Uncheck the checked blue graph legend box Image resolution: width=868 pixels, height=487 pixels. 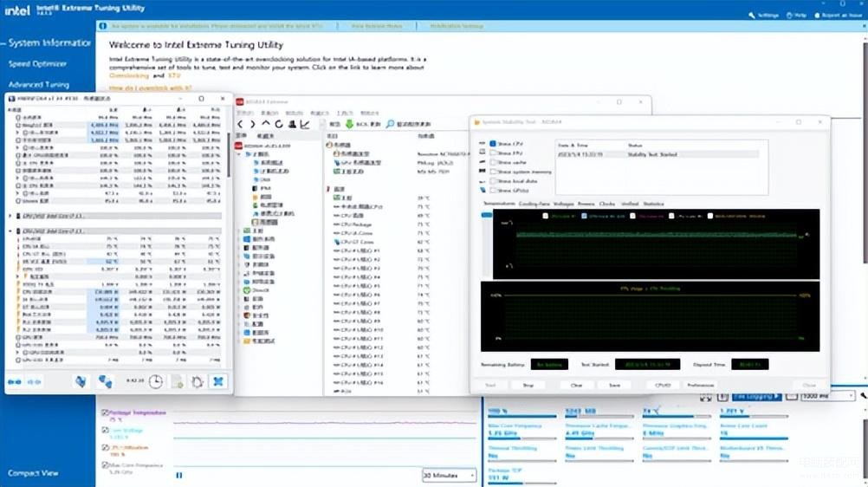[584, 216]
